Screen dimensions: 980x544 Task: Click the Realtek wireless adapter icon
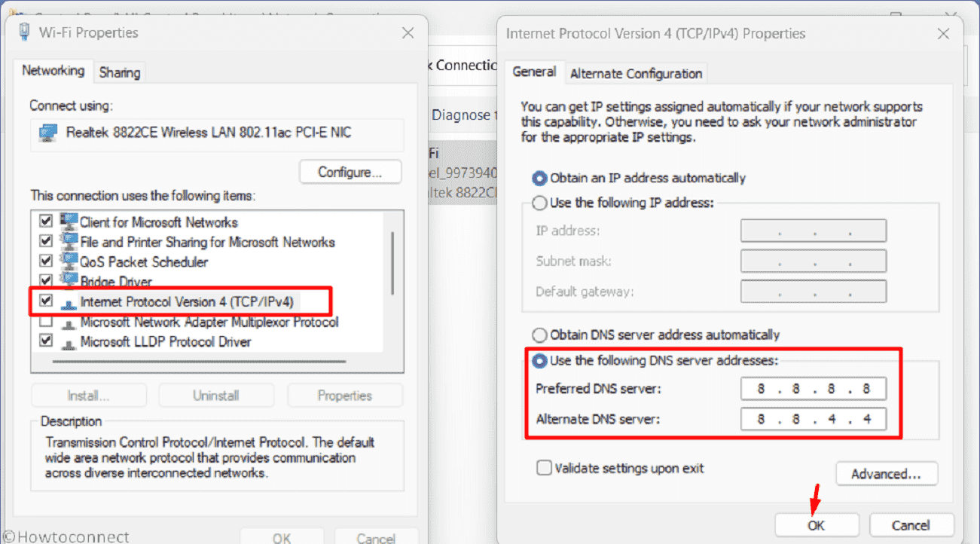[48, 133]
